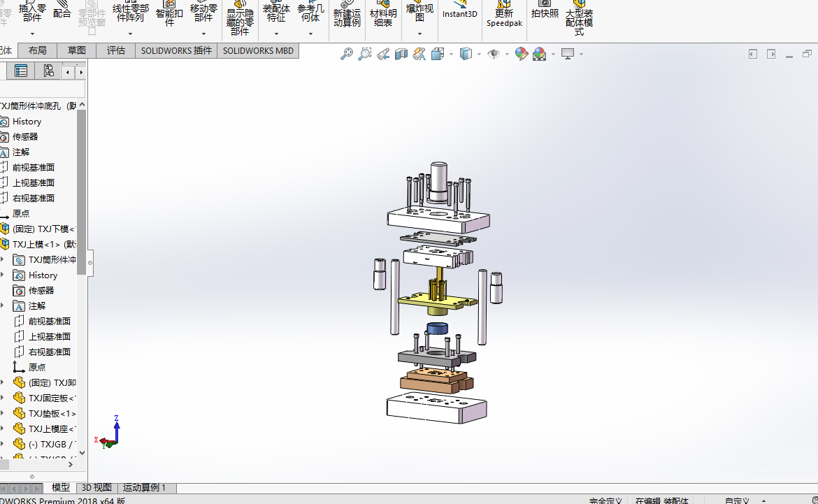Open dropdown under 移动零部件
This screenshot has width=818, height=504.
pos(203,34)
